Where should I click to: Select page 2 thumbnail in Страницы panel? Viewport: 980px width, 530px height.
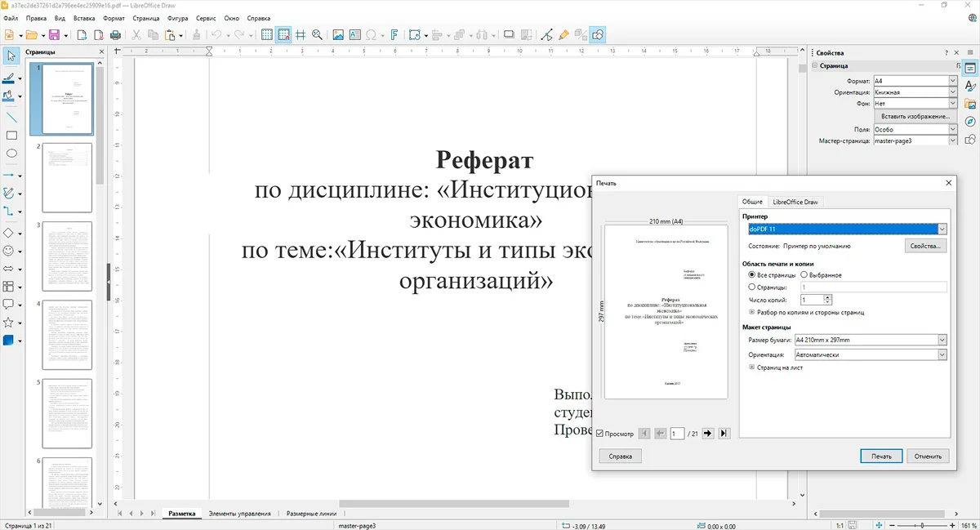tap(67, 177)
